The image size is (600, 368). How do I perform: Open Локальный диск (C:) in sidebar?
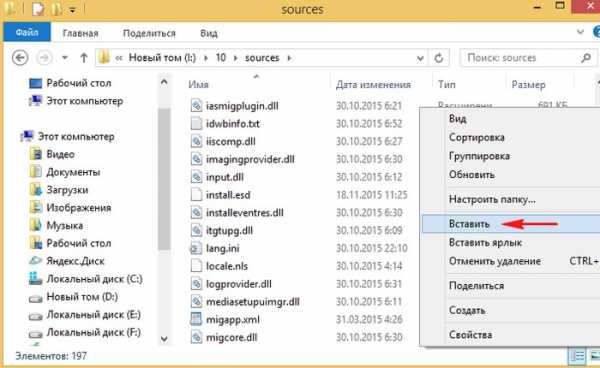point(94,279)
